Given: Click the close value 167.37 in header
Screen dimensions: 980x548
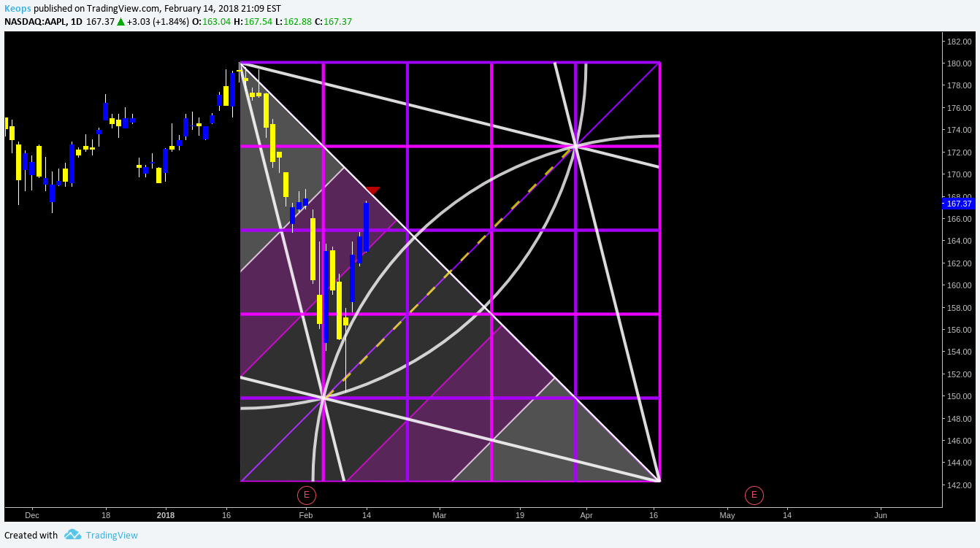Looking at the screenshot, I should (x=338, y=21).
